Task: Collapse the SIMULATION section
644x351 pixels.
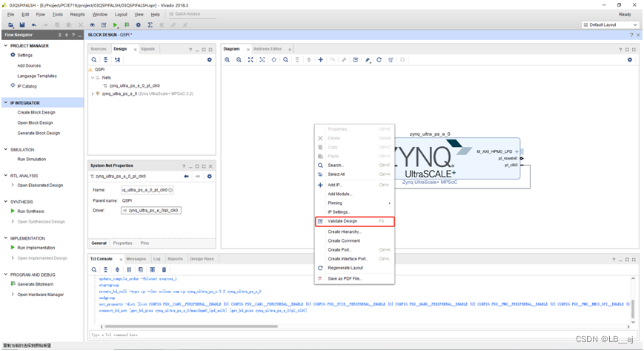Action: 6,149
